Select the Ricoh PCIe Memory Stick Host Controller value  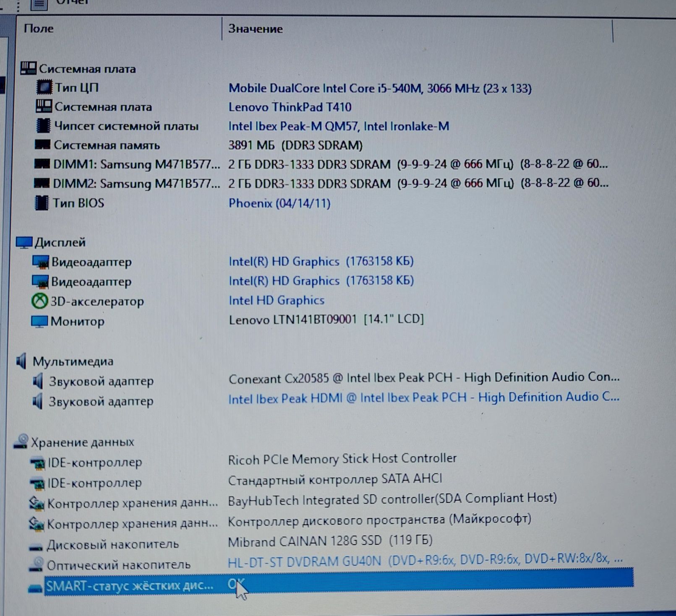pyautogui.click(x=342, y=459)
